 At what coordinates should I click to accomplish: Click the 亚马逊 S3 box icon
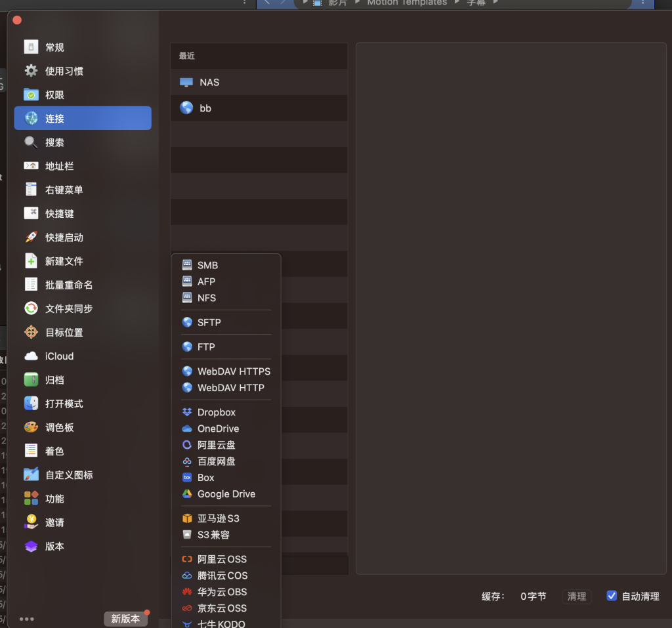click(187, 518)
